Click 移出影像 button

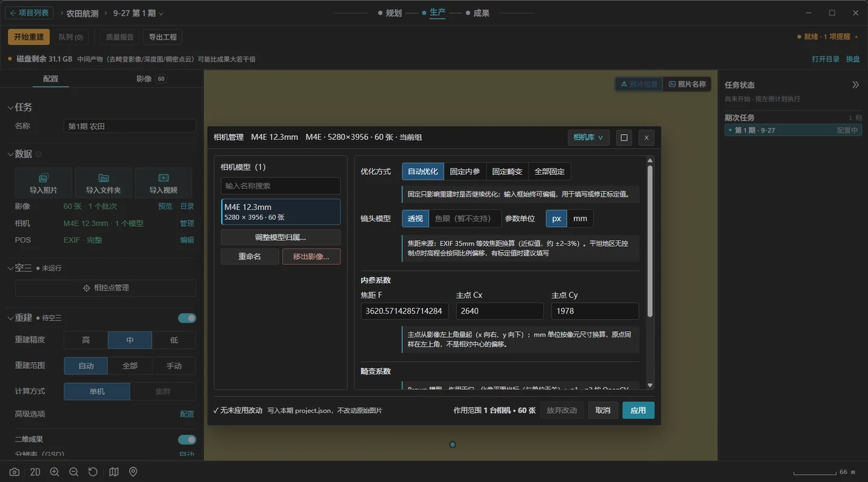pos(311,256)
